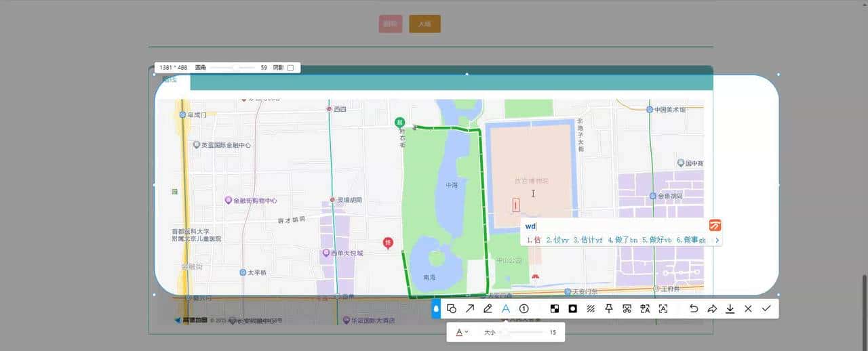868x351 pixels.
Task: Confirm the screenshot with the checkmark
Action: (766, 308)
